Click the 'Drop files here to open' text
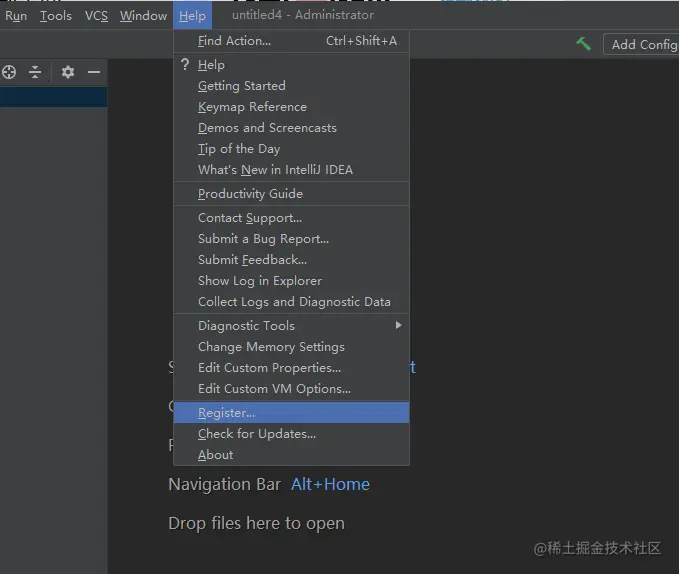 point(256,523)
